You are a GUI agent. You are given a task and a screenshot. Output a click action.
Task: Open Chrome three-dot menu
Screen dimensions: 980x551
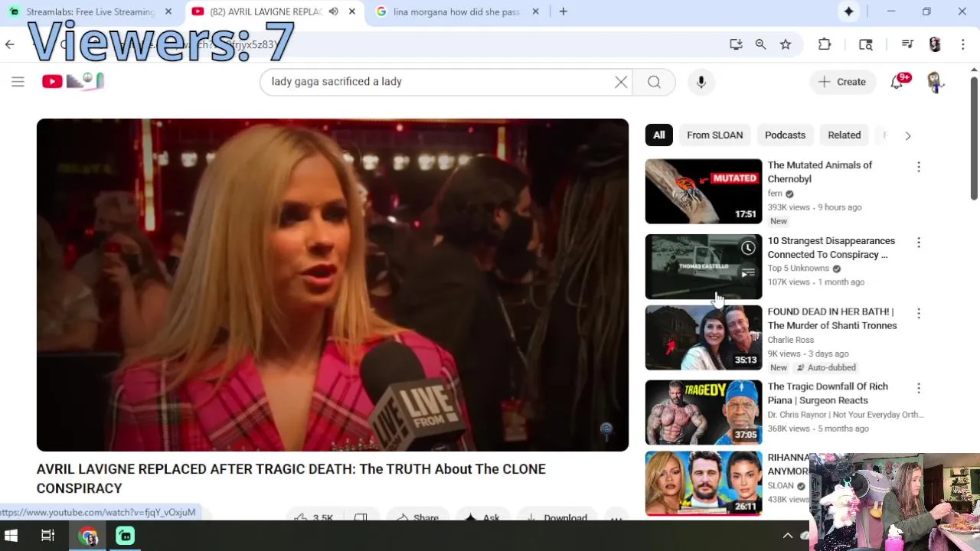(962, 44)
